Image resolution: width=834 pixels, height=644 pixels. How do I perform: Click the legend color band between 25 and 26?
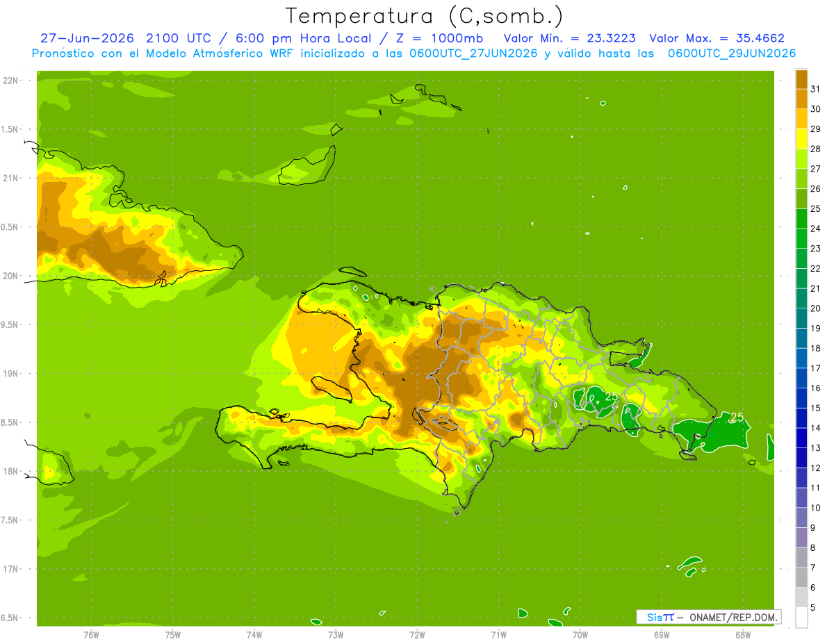801,199
